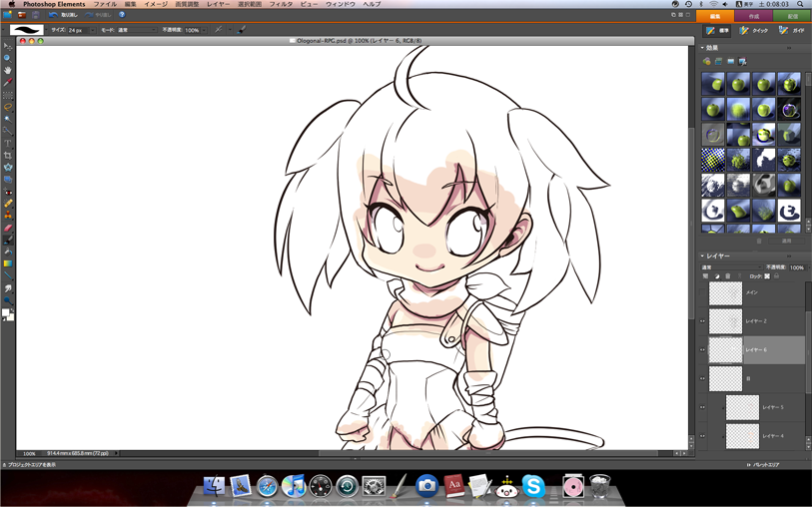This screenshot has height=507, width=812.
Task: Show layer styles category in Effects panel
Action: tap(718, 62)
